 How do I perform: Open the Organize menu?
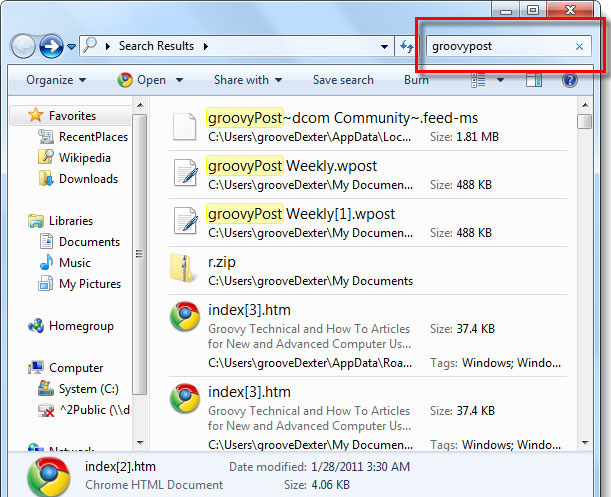click(56, 80)
